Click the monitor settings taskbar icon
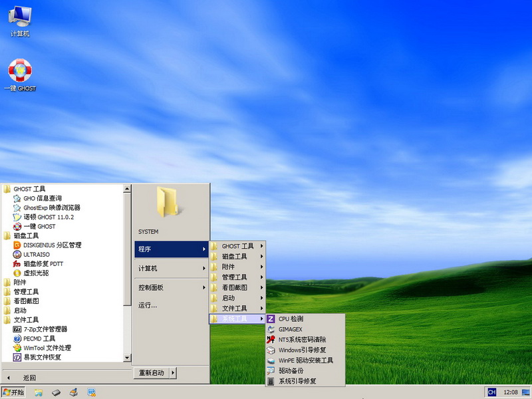532x399 pixels. (91, 392)
